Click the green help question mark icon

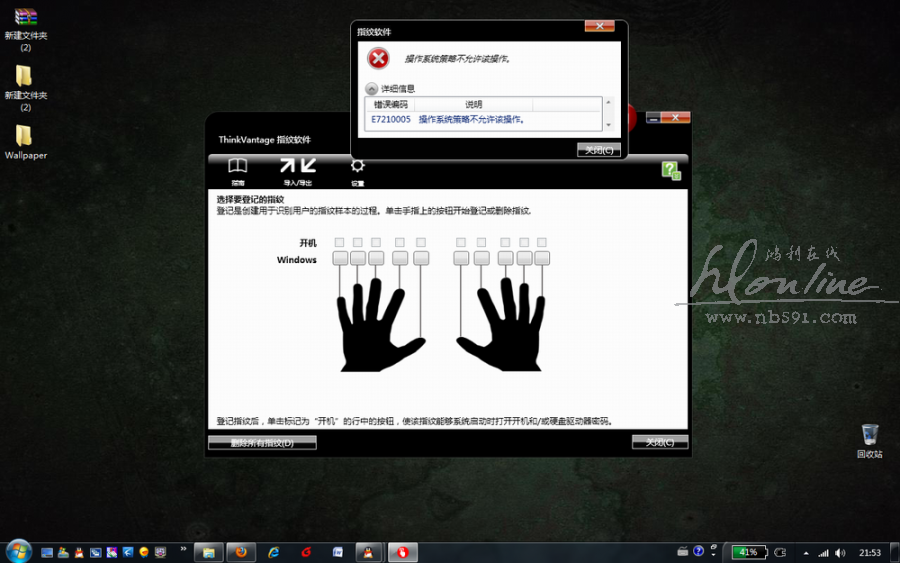[x=670, y=171]
